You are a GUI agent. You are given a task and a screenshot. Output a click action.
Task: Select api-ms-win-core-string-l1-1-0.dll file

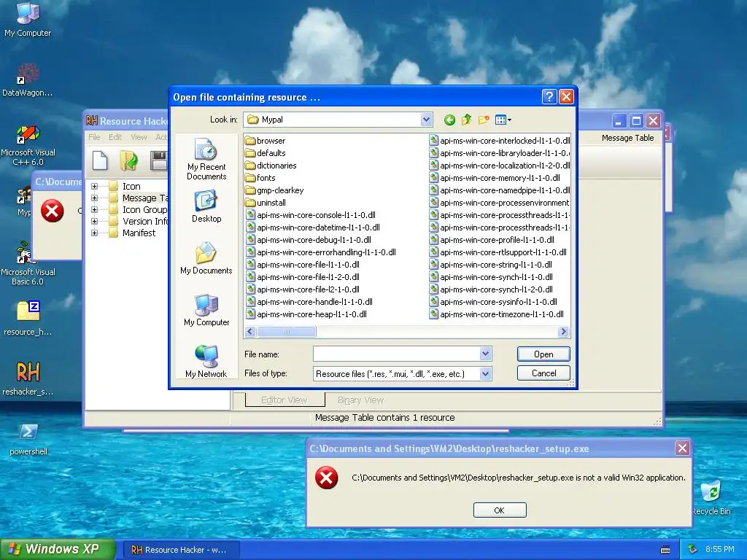coord(491,264)
